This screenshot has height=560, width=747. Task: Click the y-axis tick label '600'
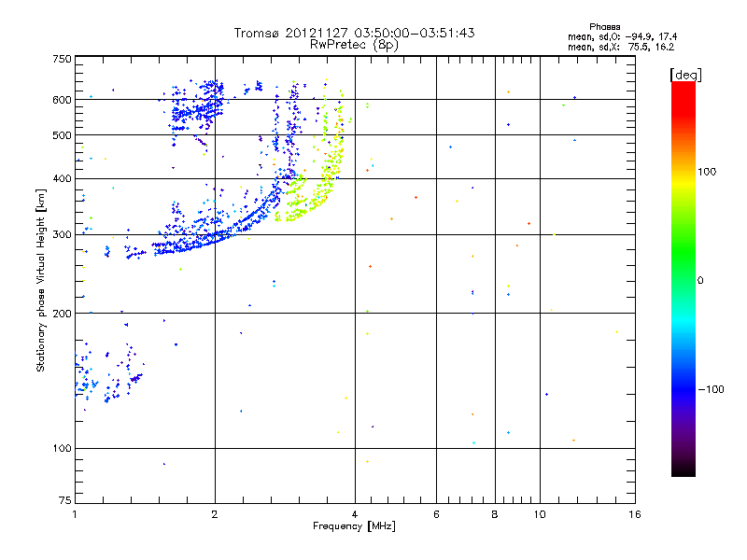(x=62, y=100)
